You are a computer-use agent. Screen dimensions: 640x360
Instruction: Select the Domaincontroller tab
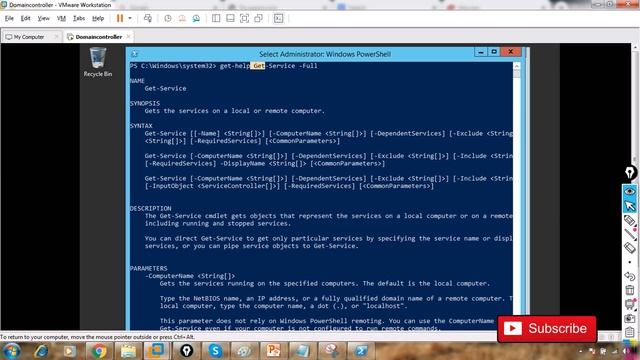(x=98, y=37)
